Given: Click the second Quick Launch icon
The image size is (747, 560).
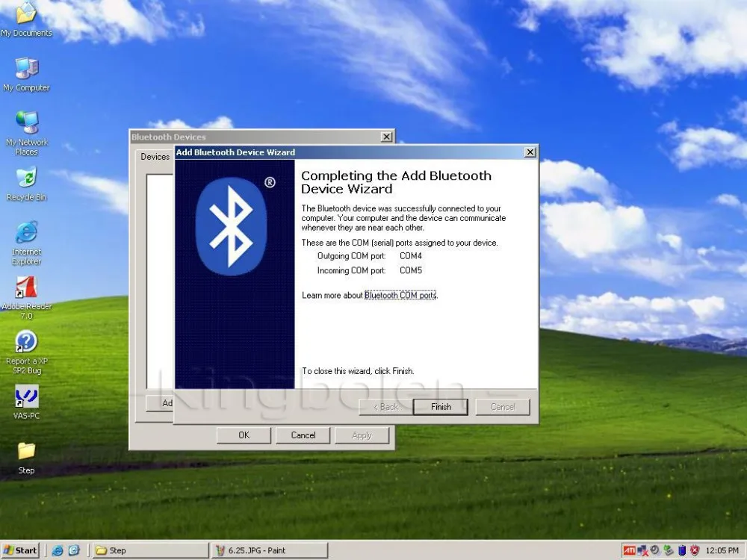Looking at the screenshot, I should click(74, 550).
